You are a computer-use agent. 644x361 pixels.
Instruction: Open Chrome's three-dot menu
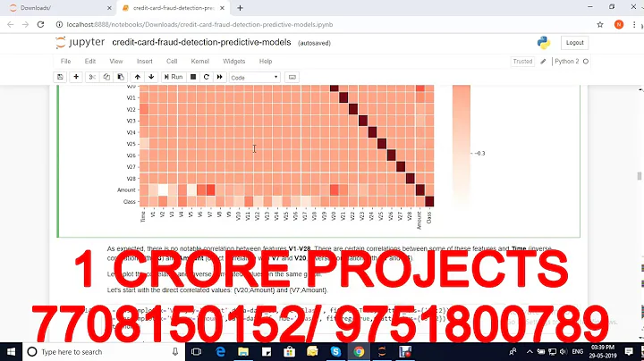(x=634, y=25)
